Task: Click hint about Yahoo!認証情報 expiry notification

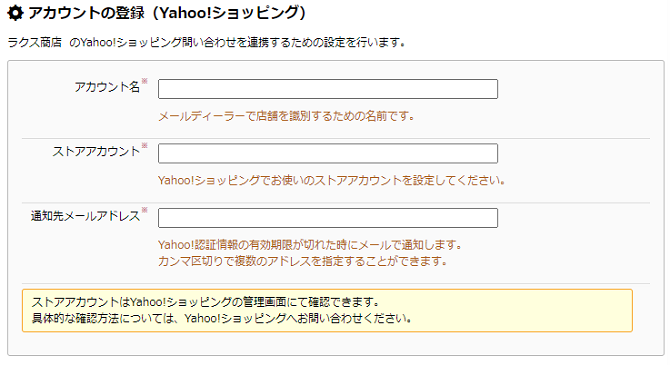Action: point(311,245)
